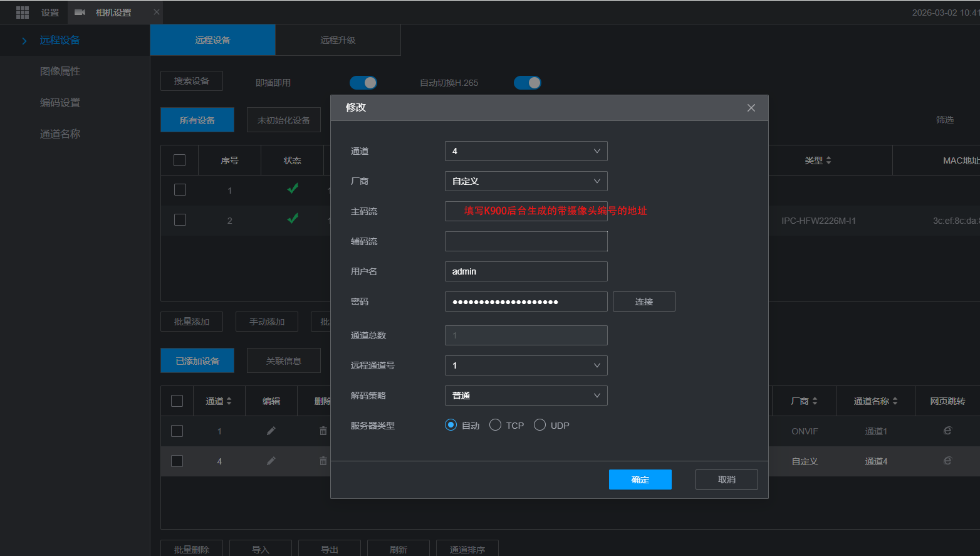Select the TCP server type radio button

click(x=495, y=425)
